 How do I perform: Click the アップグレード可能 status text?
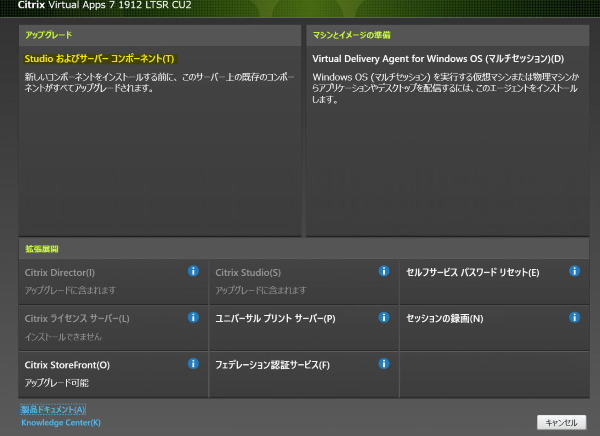point(57,383)
